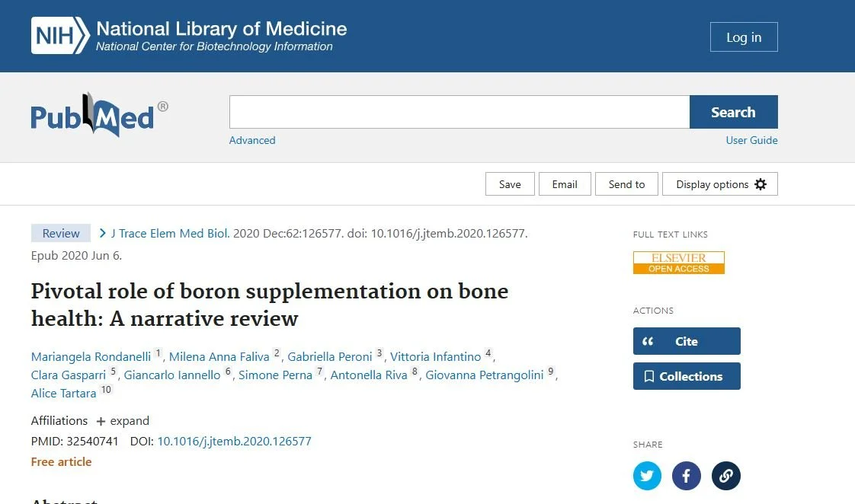
Task: Open the User Guide
Action: pos(751,140)
